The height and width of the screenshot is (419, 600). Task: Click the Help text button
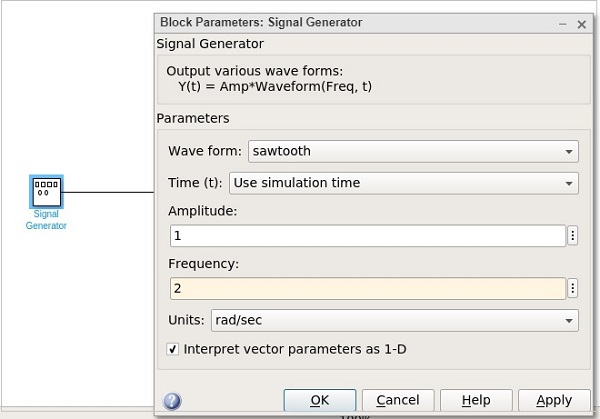(x=476, y=400)
